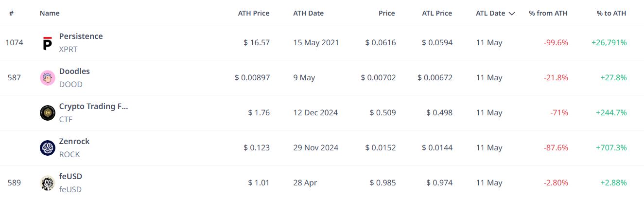The image size is (644, 200).
Task: Open the feUSD coin name link
Action: point(70,176)
